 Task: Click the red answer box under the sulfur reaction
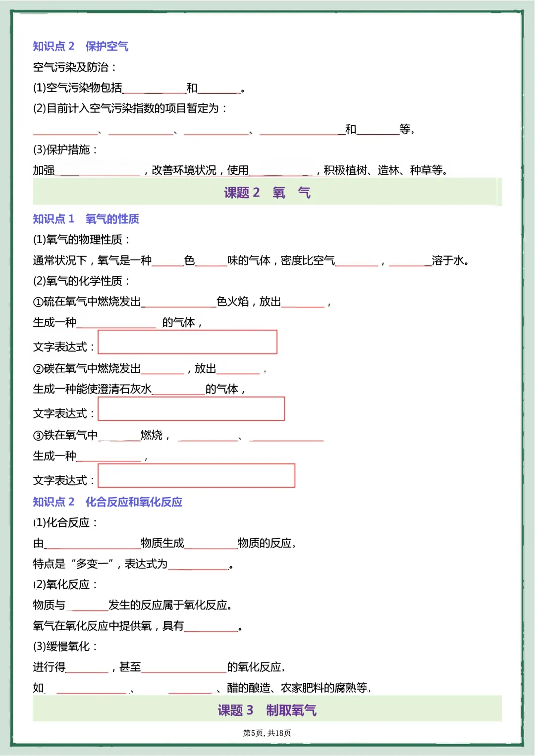tap(187, 342)
